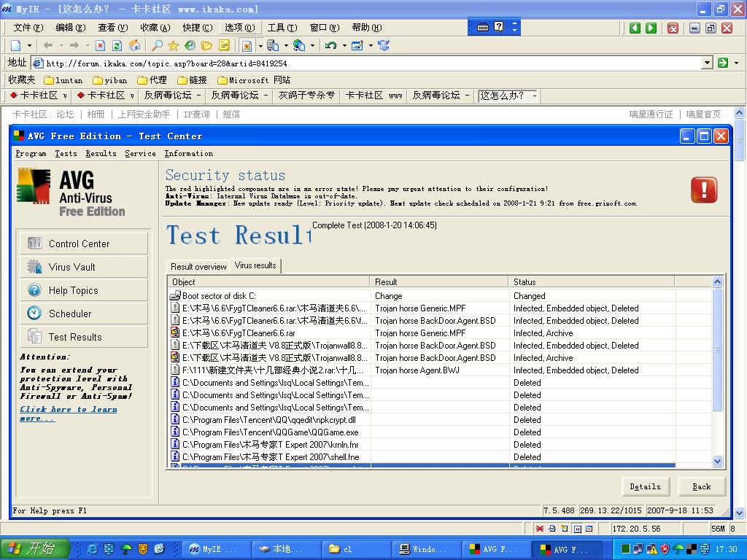Click the browser Home toolbar icon

click(134, 45)
